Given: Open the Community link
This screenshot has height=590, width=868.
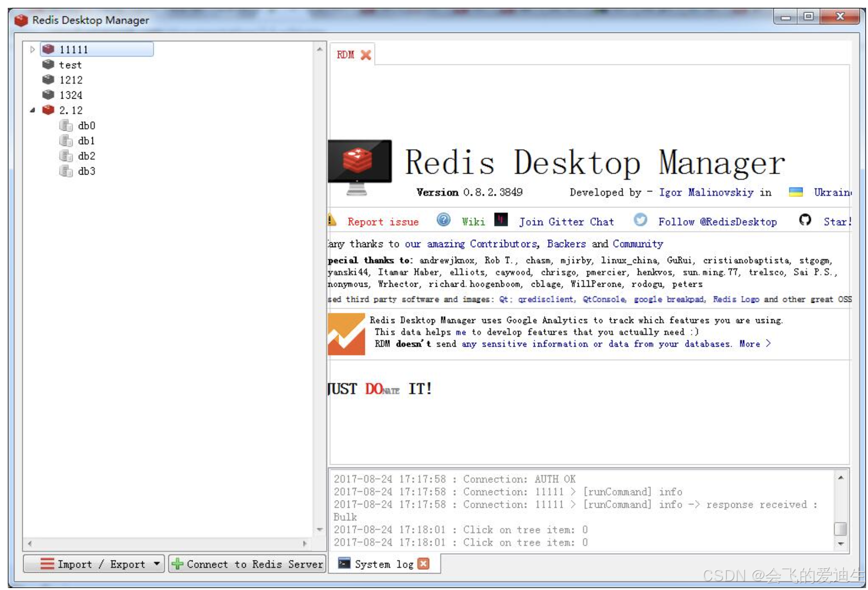Looking at the screenshot, I should pos(638,244).
